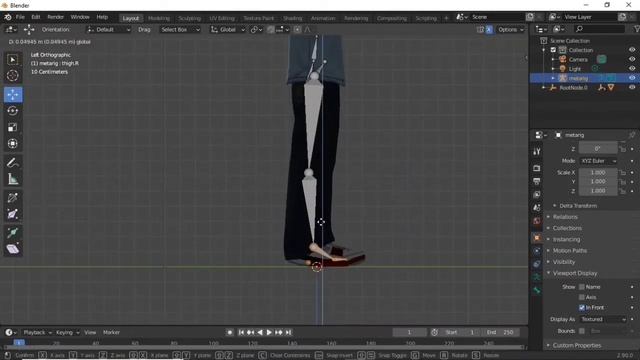Expand the Motion Paths panel
The image size is (640, 360).
[x=569, y=251]
